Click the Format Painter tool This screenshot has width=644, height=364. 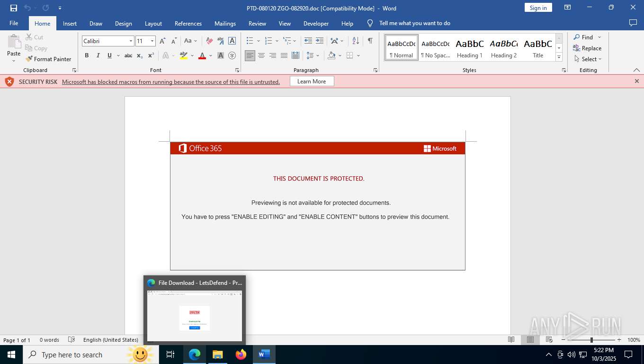(48, 59)
